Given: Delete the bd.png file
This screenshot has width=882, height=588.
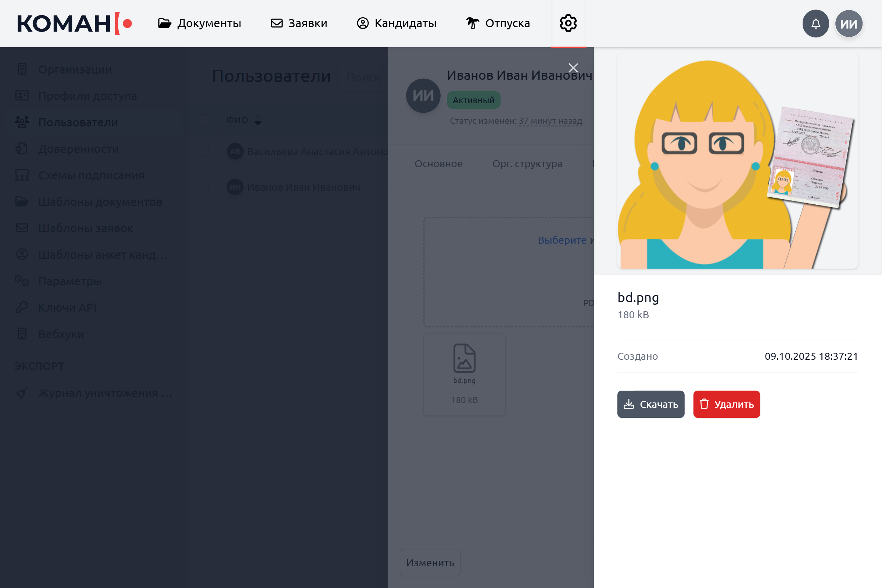Looking at the screenshot, I should (727, 404).
